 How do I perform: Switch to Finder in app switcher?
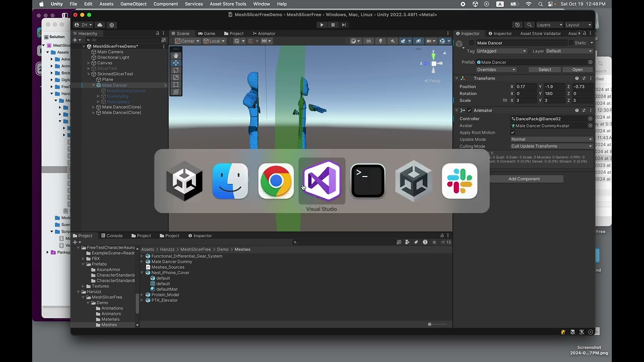point(230,181)
